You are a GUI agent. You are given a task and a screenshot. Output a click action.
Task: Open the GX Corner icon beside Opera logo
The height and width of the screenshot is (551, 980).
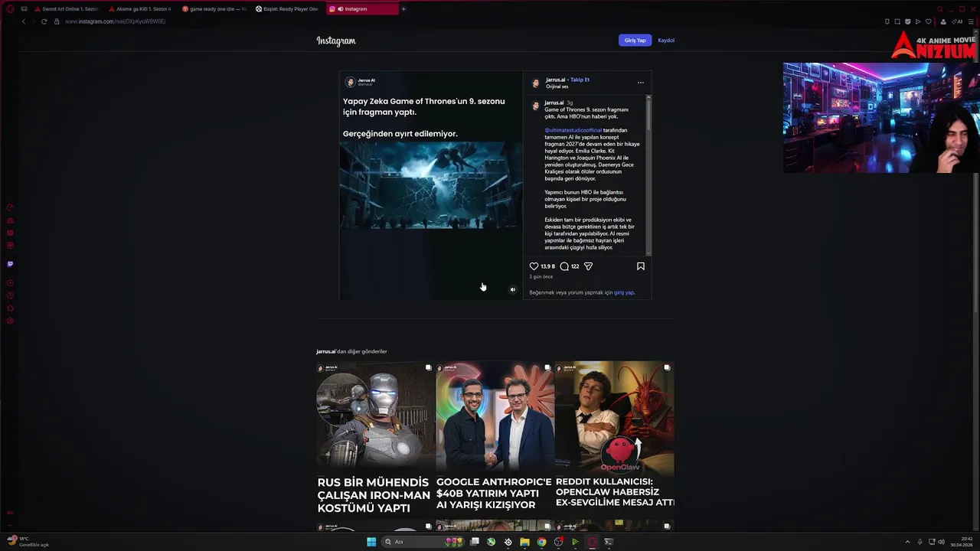pos(24,9)
